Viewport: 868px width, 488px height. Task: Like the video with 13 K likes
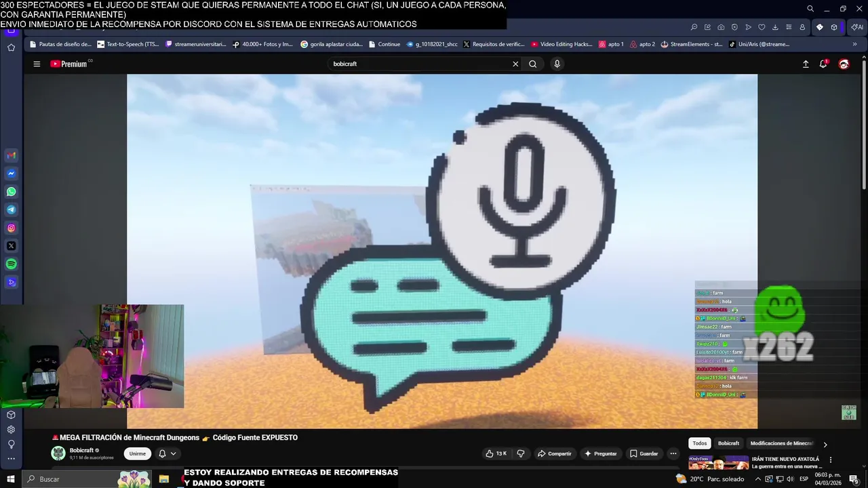pyautogui.click(x=496, y=453)
